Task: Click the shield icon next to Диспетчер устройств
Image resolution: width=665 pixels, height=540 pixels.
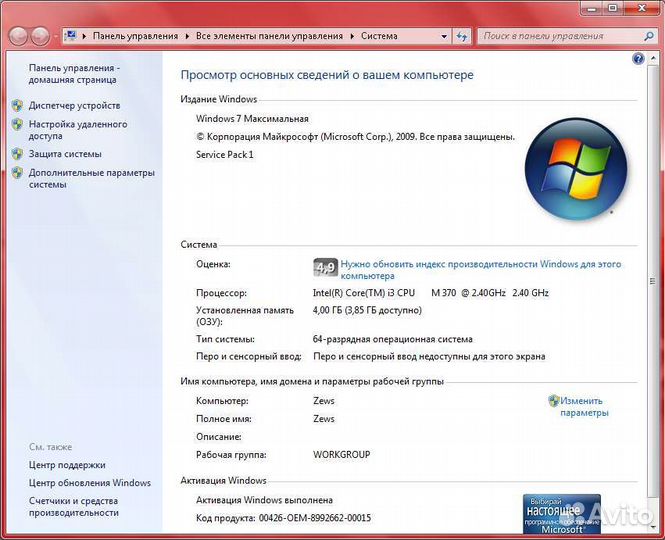Action: (17, 106)
